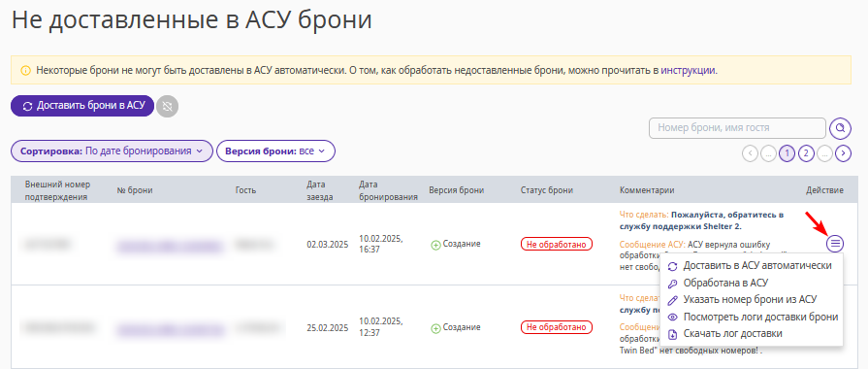
Task: Click the '№ брони' column header
Action: pos(135,190)
